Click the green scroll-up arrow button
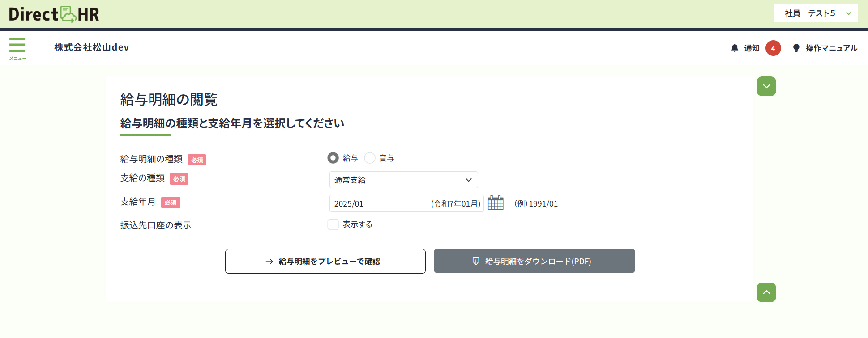868x338 pixels. click(766, 292)
